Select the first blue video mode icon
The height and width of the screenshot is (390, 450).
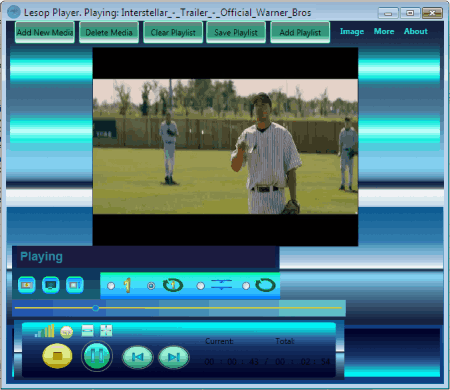point(27,285)
